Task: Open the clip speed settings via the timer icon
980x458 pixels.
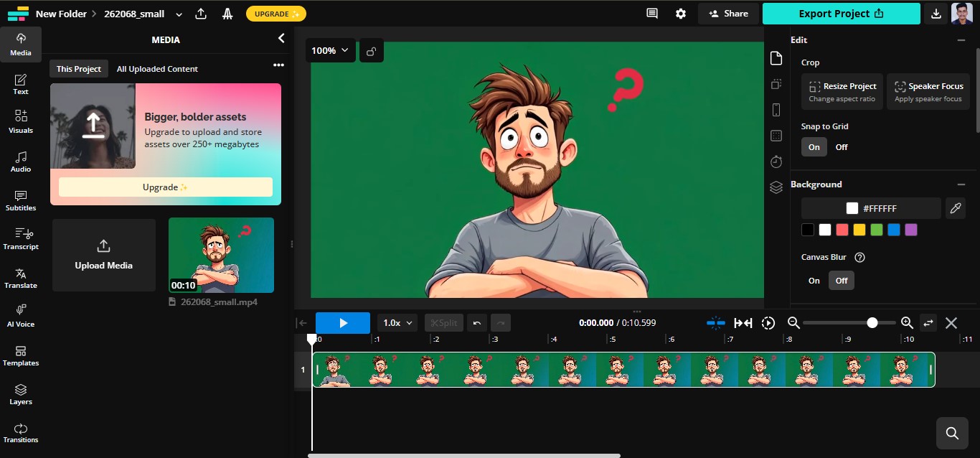Action: [x=776, y=162]
